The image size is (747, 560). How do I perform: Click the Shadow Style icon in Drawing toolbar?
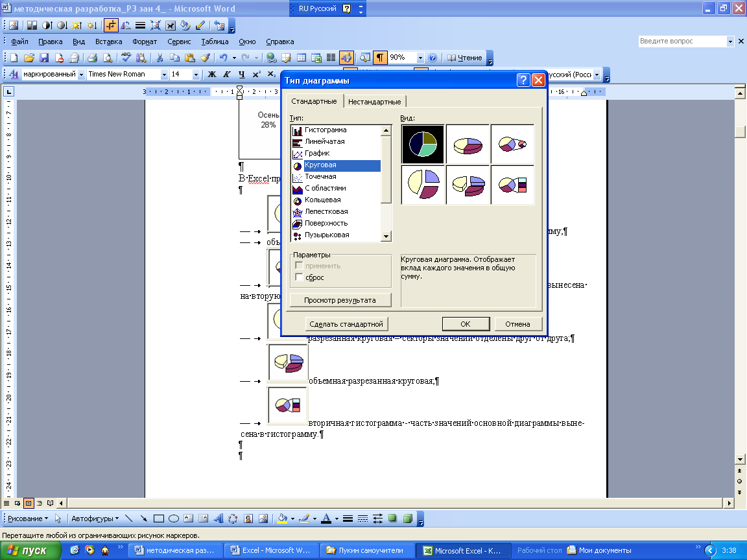point(392,519)
